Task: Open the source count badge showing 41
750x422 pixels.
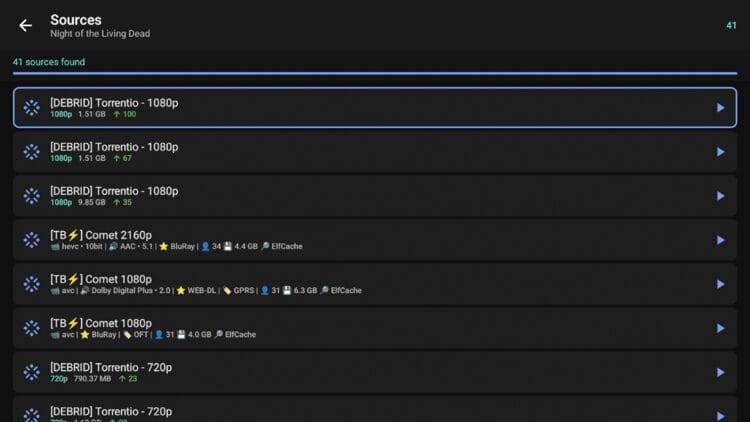Action: click(731, 25)
